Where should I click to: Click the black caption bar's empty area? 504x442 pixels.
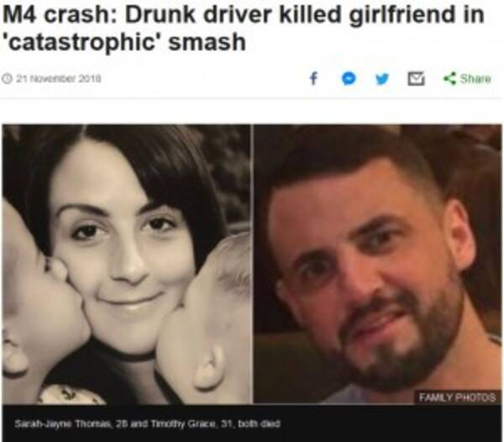click(x=386, y=424)
